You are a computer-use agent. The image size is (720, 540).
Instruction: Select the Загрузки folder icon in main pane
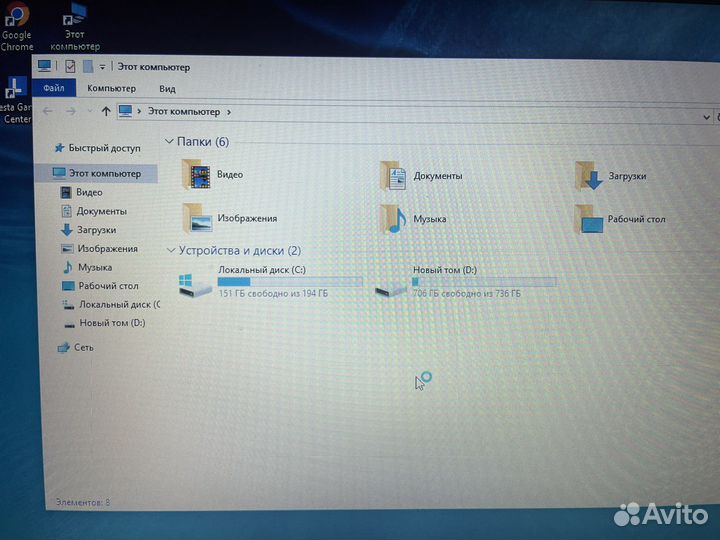tap(589, 176)
